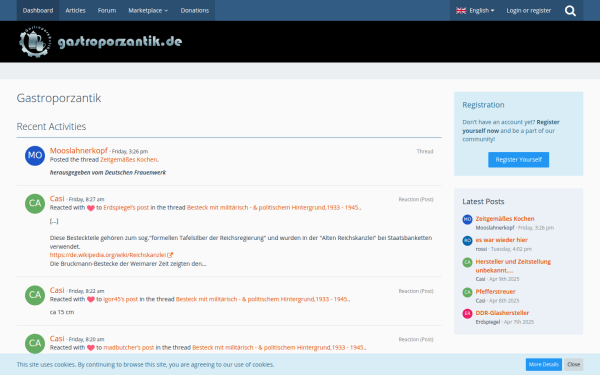
Task: Open madbutcher's post link
Action: pos(129,347)
